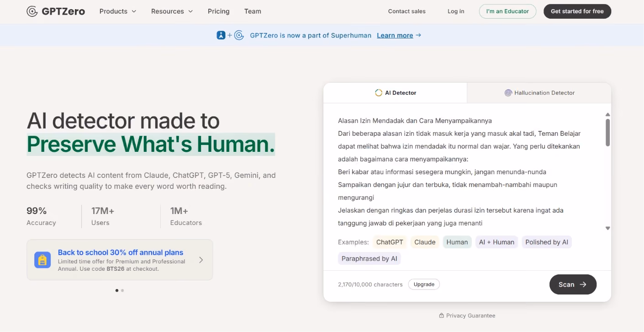644x332 pixels.
Task: Open the Pricing page
Action: pos(219,11)
